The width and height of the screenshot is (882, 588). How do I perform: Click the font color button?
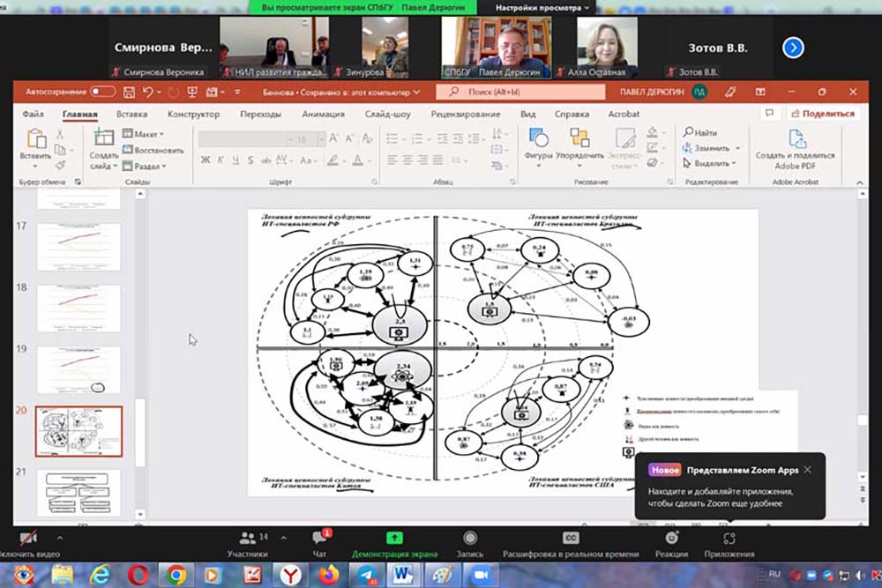[359, 160]
